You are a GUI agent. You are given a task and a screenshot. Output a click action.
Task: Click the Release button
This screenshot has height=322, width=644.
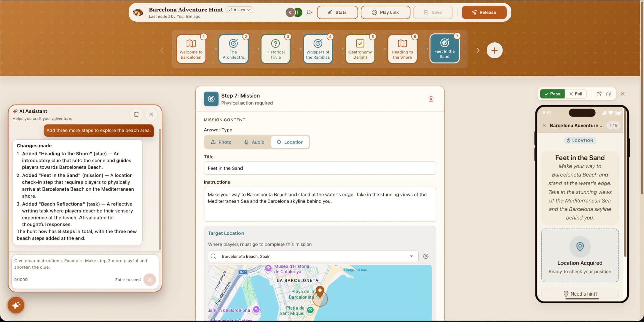(484, 12)
